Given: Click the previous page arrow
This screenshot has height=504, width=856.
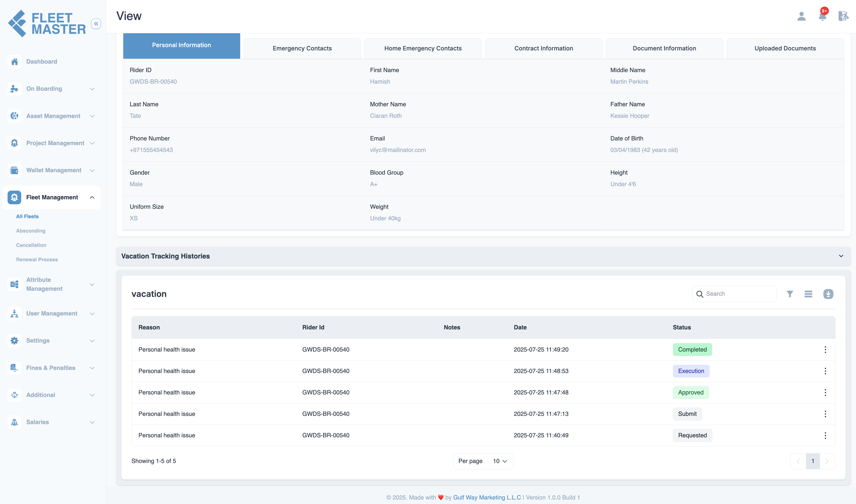Looking at the screenshot, I should coord(798,461).
